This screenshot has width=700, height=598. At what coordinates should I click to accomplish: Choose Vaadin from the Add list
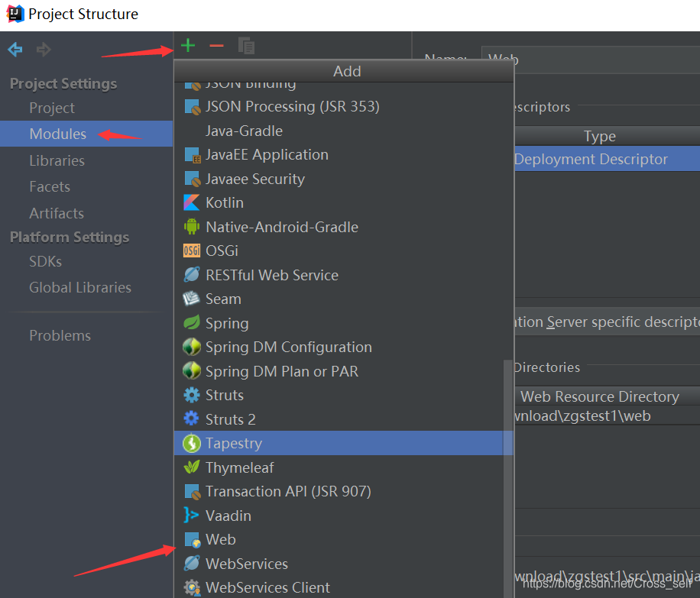tap(344, 516)
